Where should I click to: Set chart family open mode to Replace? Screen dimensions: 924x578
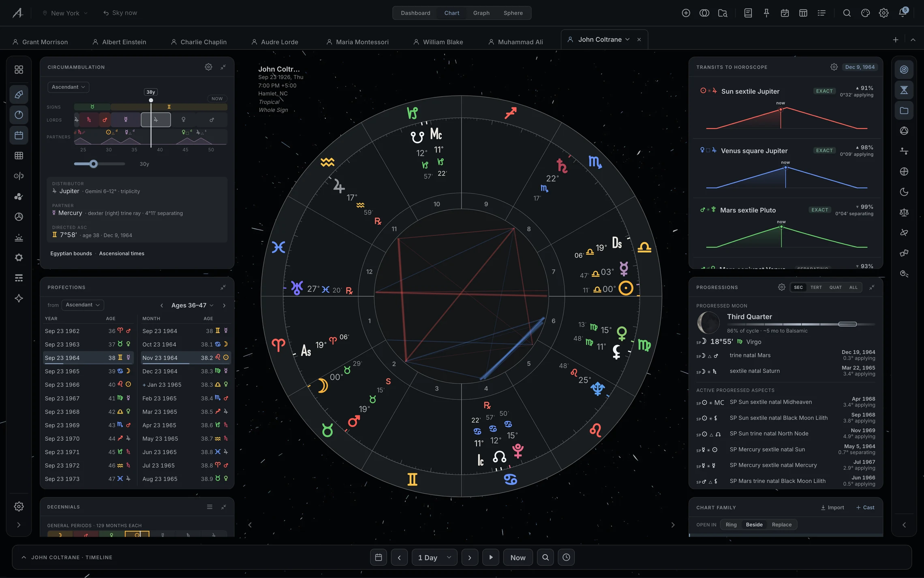(x=781, y=524)
